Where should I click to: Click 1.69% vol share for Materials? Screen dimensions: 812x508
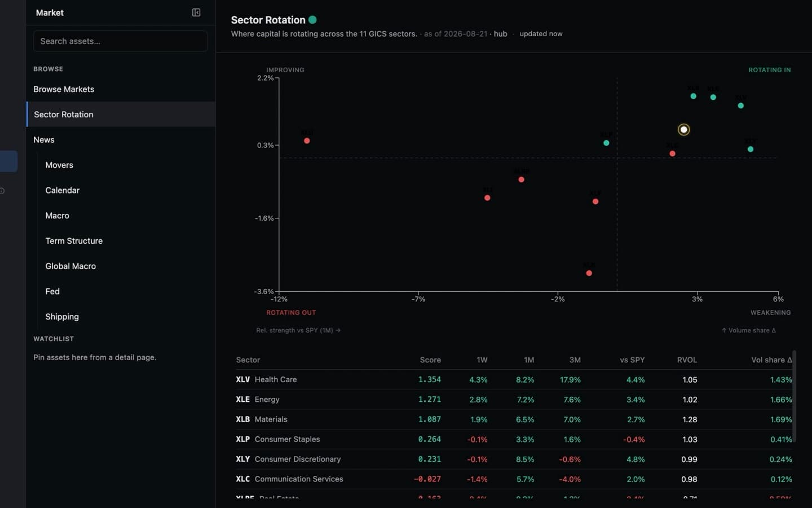coord(781,419)
